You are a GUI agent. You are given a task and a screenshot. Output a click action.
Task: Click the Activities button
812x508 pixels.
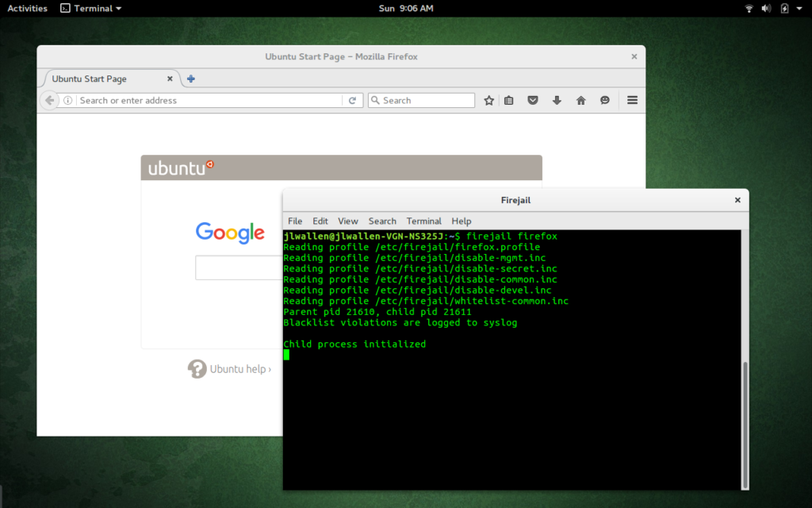(27, 8)
